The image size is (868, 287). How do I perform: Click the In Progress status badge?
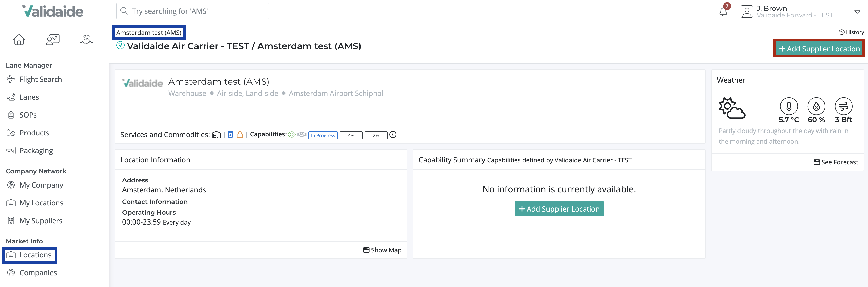pos(323,135)
